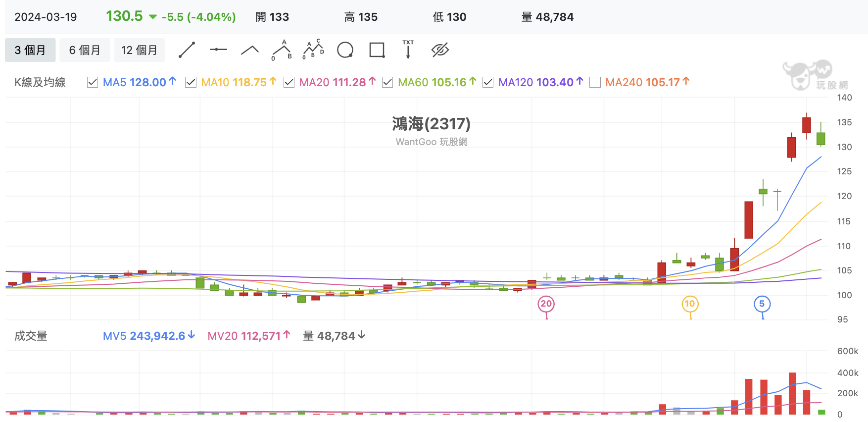
Task: Click the date 2024-03-19
Action: [x=46, y=17]
